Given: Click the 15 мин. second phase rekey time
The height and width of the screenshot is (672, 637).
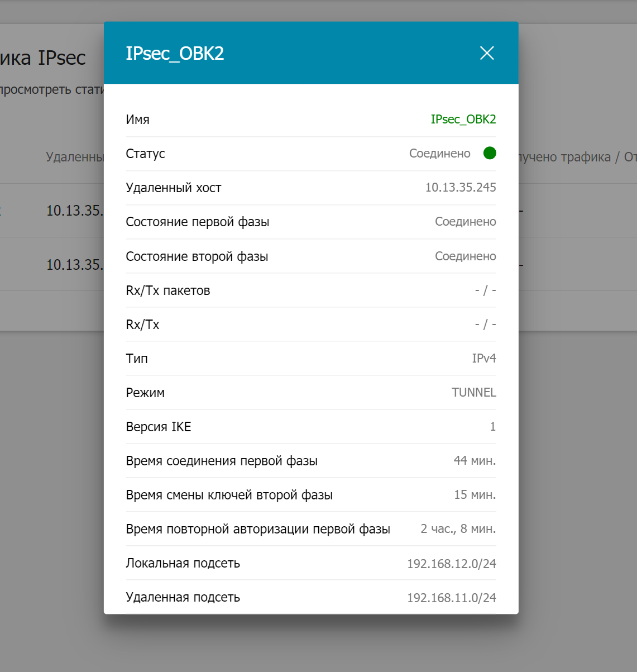Looking at the screenshot, I should point(475,495).
